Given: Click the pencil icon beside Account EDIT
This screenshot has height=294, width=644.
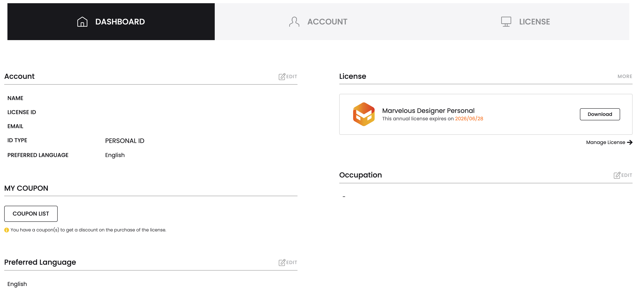Looking at the screenshot, I should [x=282, y=77].
